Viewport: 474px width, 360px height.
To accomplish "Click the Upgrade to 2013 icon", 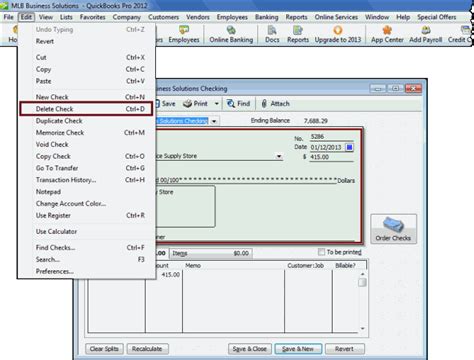I will 338,35.
